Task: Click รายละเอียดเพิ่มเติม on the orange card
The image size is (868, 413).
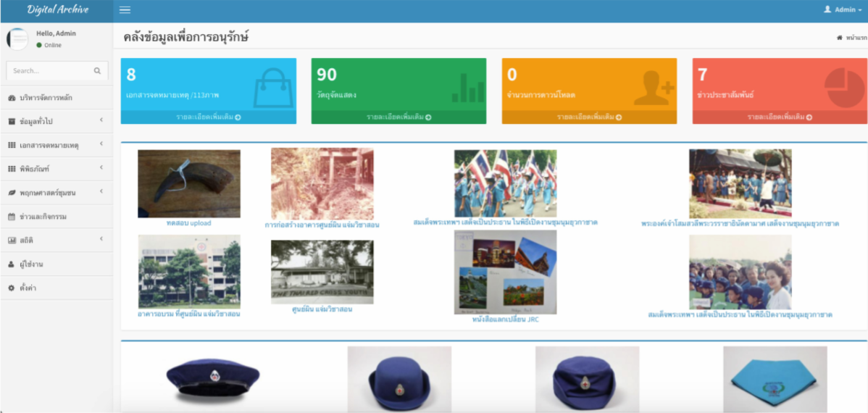Action: [x=589, y=117]
